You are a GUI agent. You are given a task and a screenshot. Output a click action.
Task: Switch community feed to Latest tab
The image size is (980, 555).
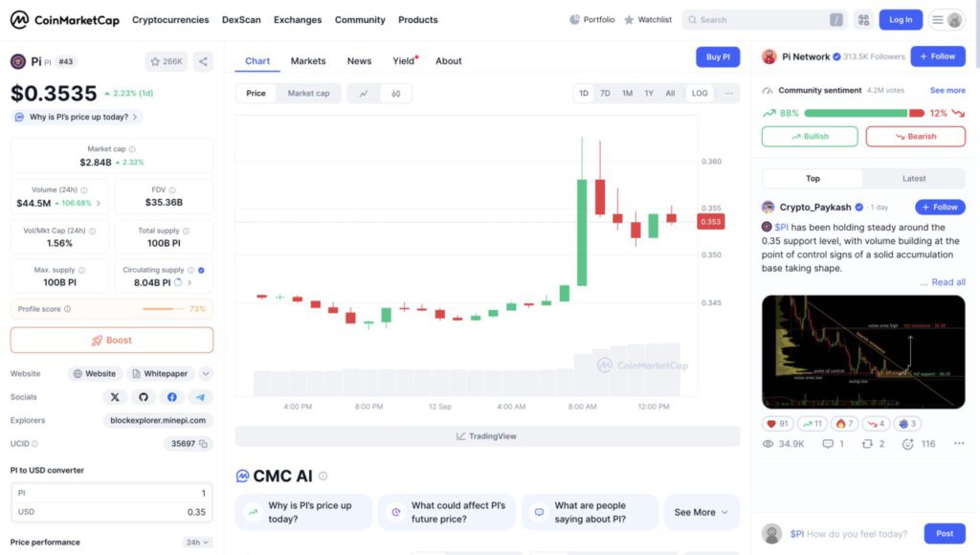pyautogui.click(x=913, y=178)
